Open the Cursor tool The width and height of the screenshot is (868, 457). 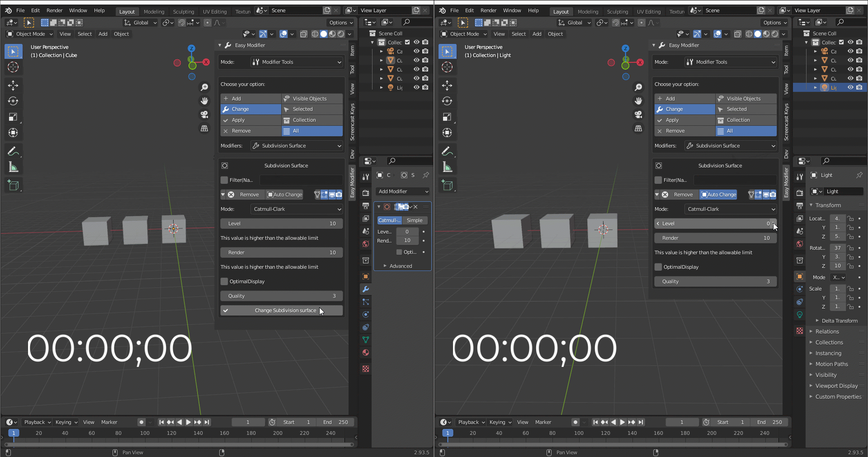[x=13, y=67]
